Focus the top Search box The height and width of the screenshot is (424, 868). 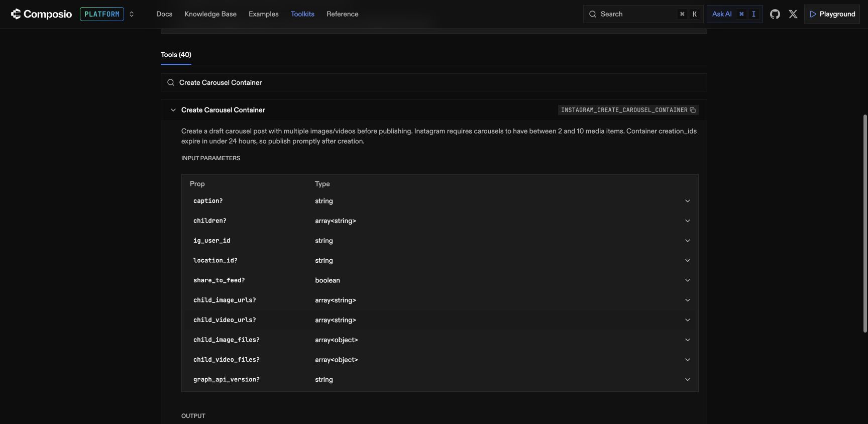643,14
